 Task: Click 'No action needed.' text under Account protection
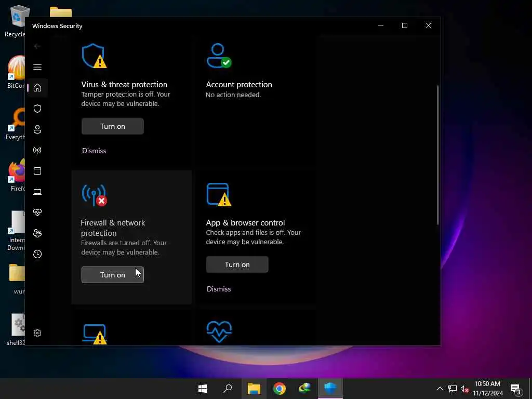pos(233,95)
